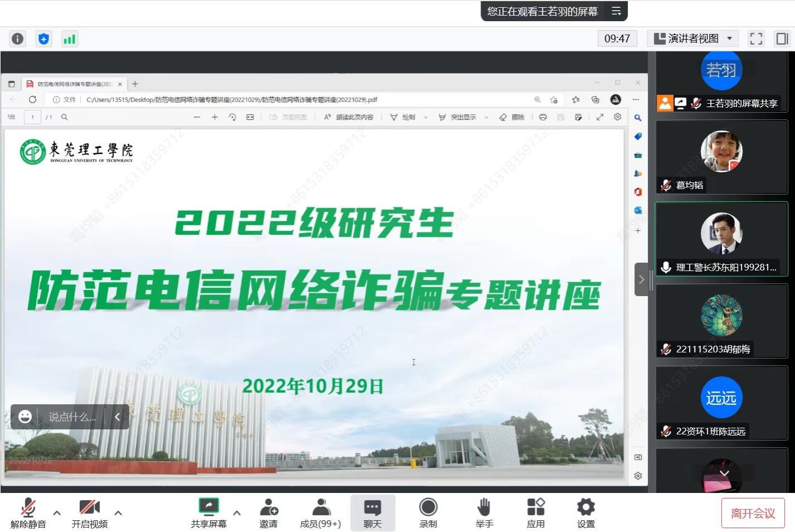
Task: Toggle the side panel layout icon
Action: point(782,38)
